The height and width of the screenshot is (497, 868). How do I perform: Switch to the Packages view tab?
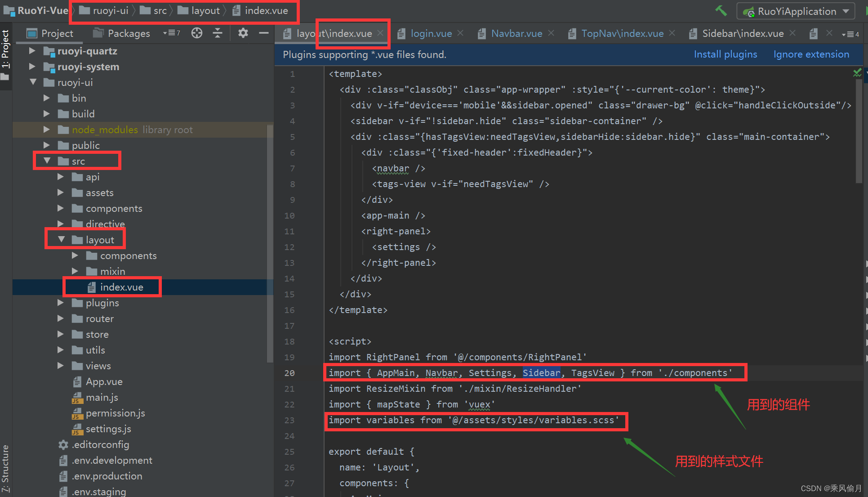(x=121, y=33)
